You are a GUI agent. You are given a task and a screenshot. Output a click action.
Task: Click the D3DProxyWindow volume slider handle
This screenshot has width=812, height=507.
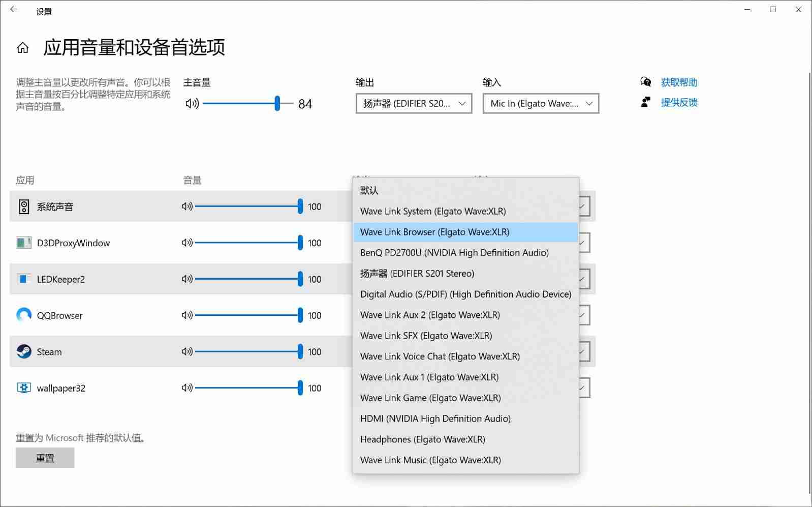coord(300,243)
